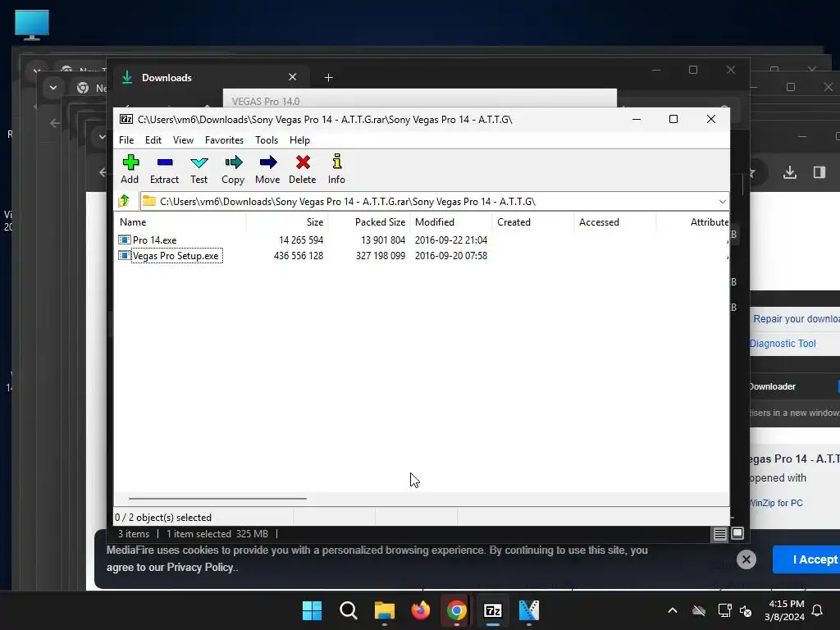Select Pro 14.exe file name
The image size is (840, 630).
[x=155, y=240]
